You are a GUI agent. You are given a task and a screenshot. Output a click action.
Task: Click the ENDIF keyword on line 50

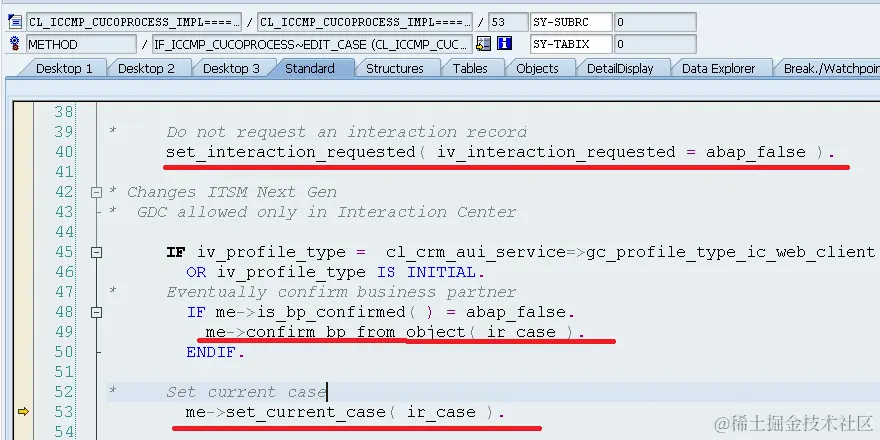click(x=212, y=352)
